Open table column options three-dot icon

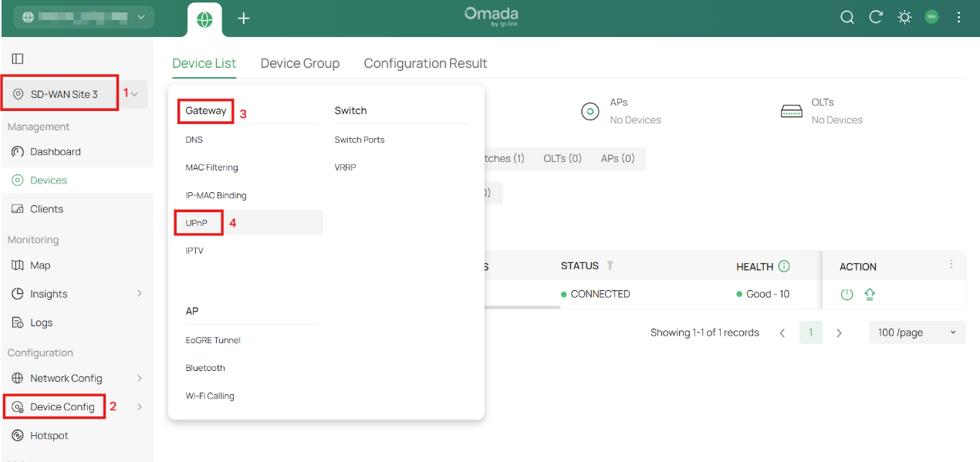tap(951, 264)
